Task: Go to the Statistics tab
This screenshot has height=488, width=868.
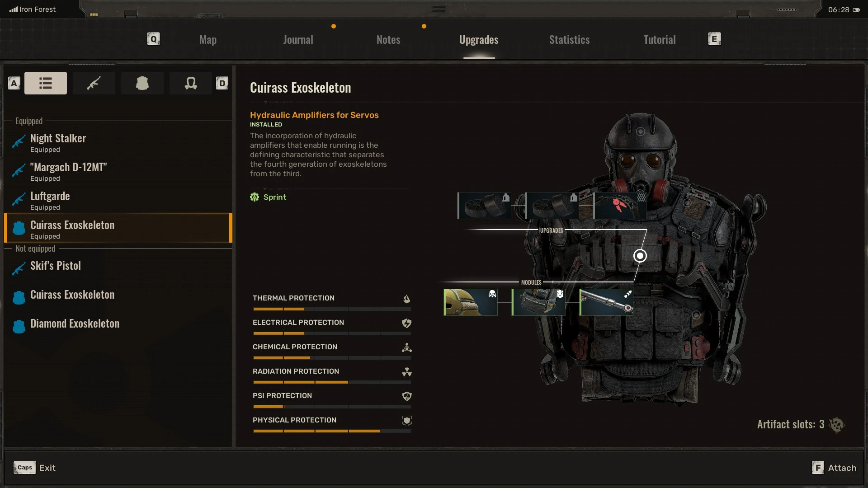Action: coord(570,40)
